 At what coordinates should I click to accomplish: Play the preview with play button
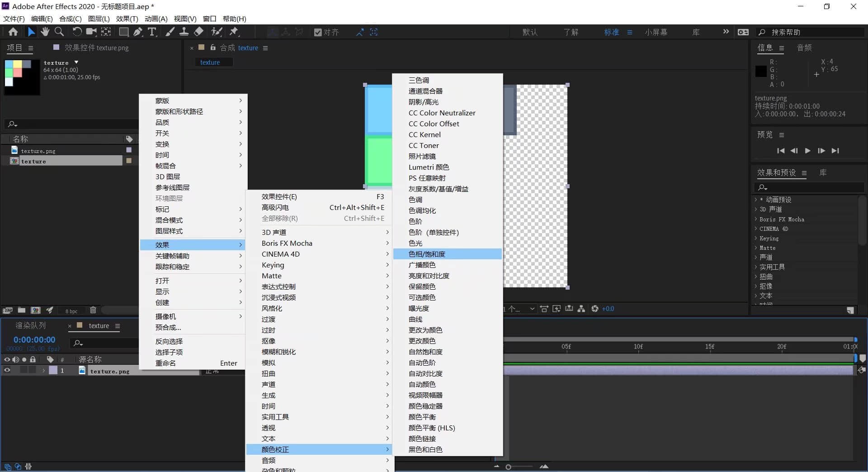[807, 151]
